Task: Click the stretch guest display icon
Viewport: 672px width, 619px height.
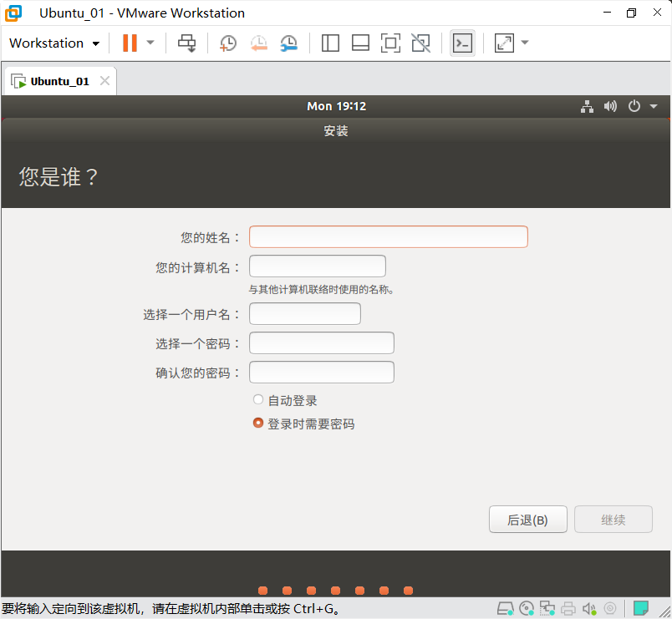Action: coord(504,43)
